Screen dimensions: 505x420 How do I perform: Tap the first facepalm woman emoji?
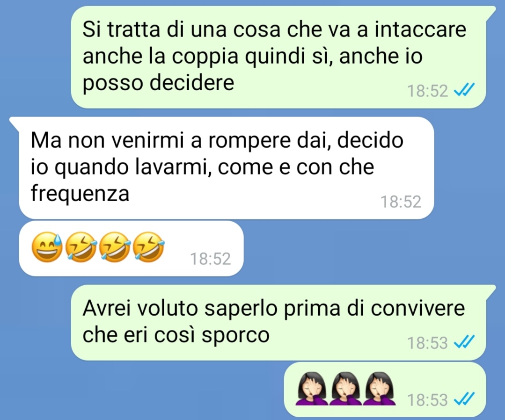click(x=311, y=389)
